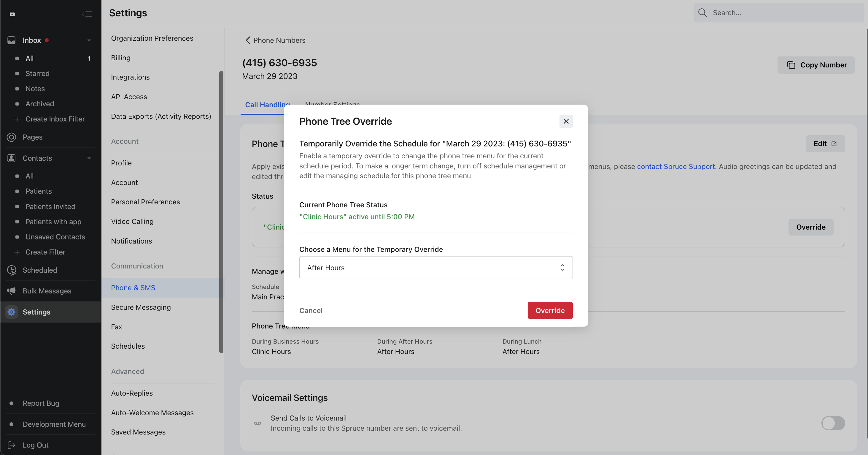Open Phone & SMS settings

point(133,287)
